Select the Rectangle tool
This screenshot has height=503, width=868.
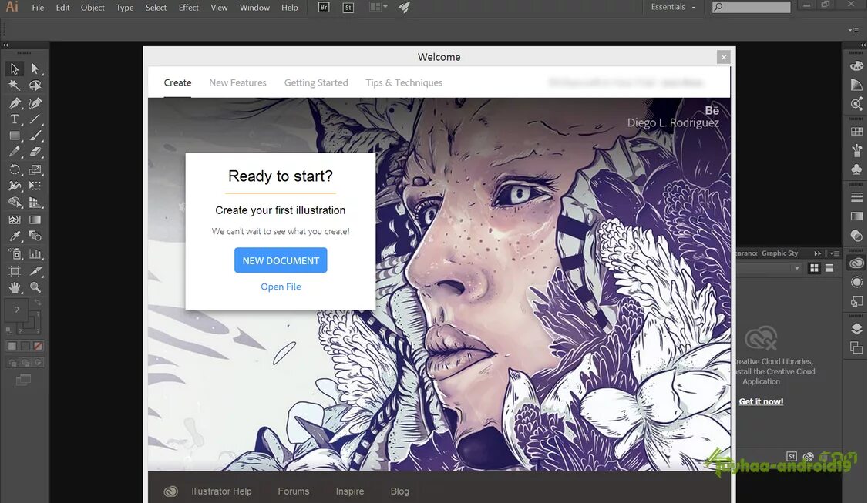tap(15, 136)
